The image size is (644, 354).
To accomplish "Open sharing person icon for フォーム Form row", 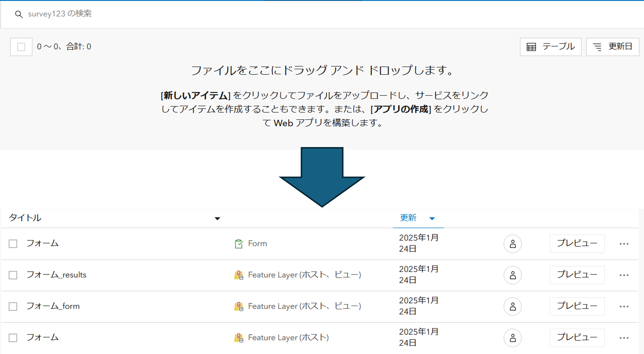I will (512, 244).
